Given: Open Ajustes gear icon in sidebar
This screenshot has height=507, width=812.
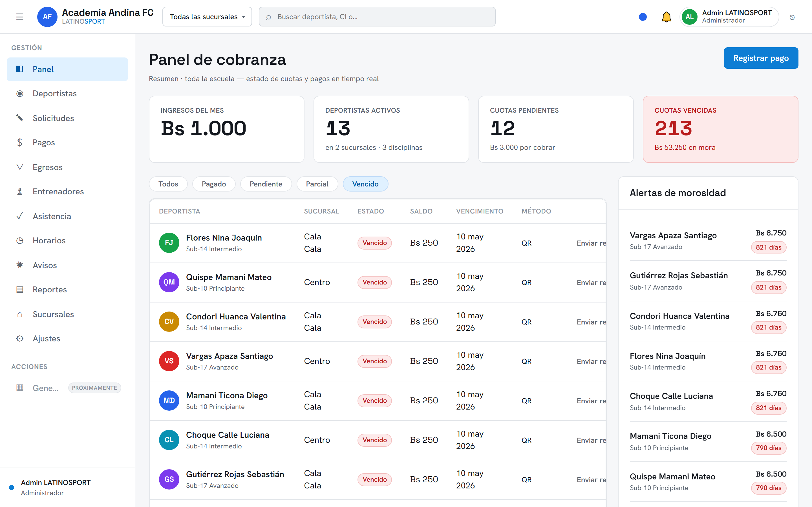Looking at the screenshot, I should coord(20,338).
